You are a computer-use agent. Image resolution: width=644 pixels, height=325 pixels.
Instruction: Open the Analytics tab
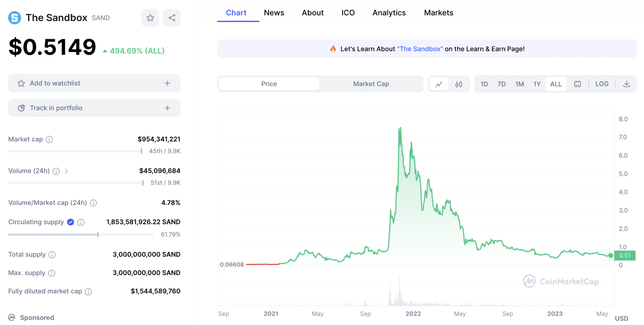point(389,13)
